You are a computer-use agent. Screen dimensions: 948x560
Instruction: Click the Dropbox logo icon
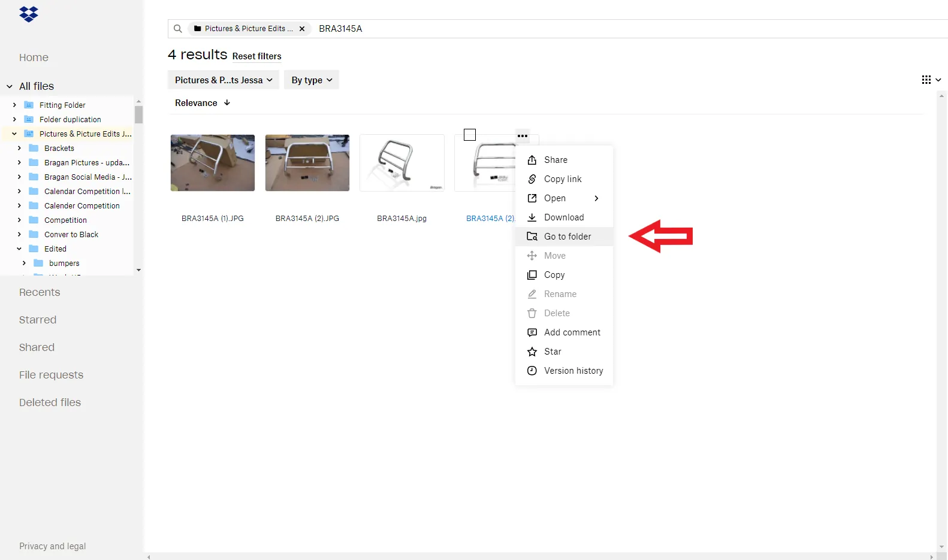point(29,14)
